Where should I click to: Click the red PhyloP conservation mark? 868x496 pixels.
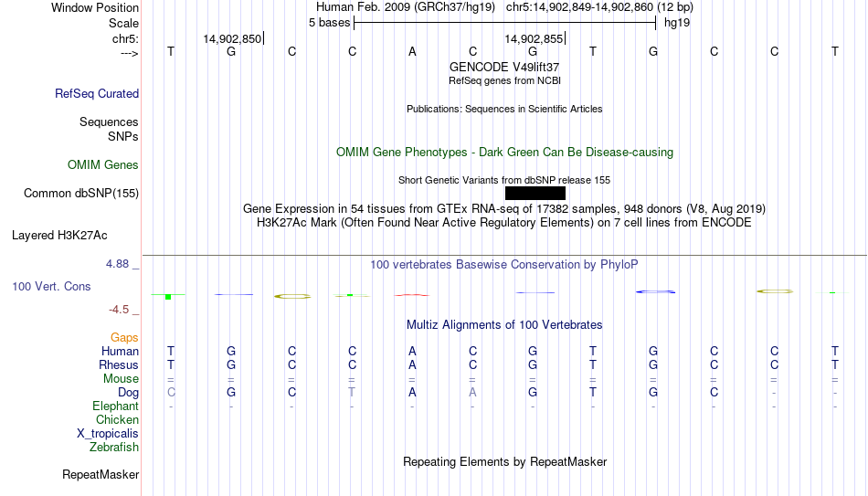[412, 295]
